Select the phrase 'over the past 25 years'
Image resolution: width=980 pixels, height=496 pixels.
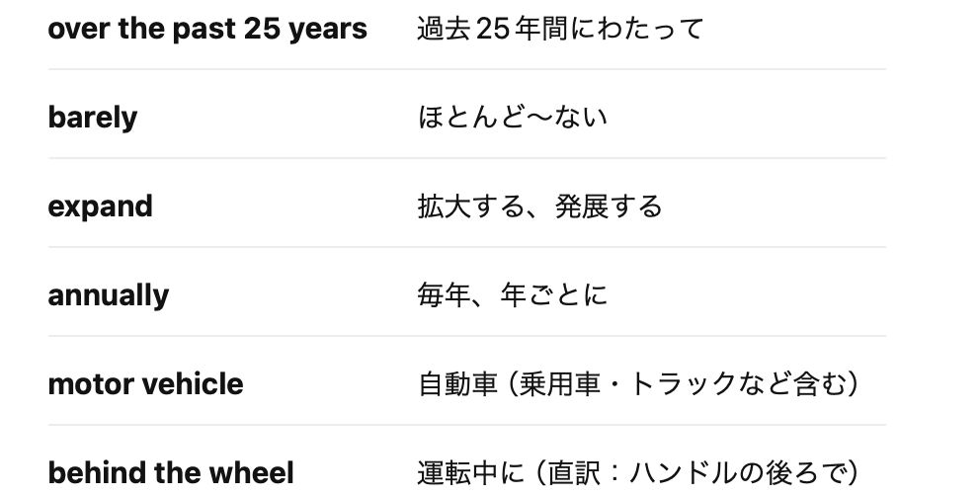(207, 29)
